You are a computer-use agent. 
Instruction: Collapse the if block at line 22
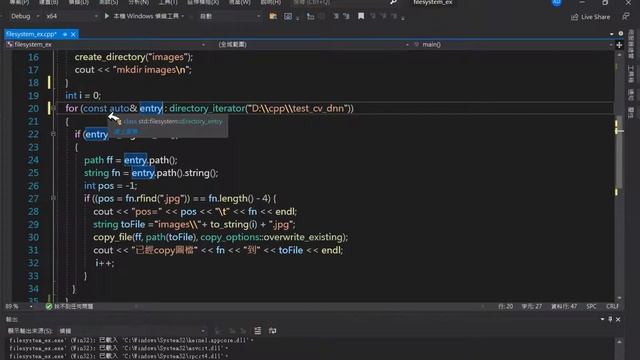tap(53, 134)
